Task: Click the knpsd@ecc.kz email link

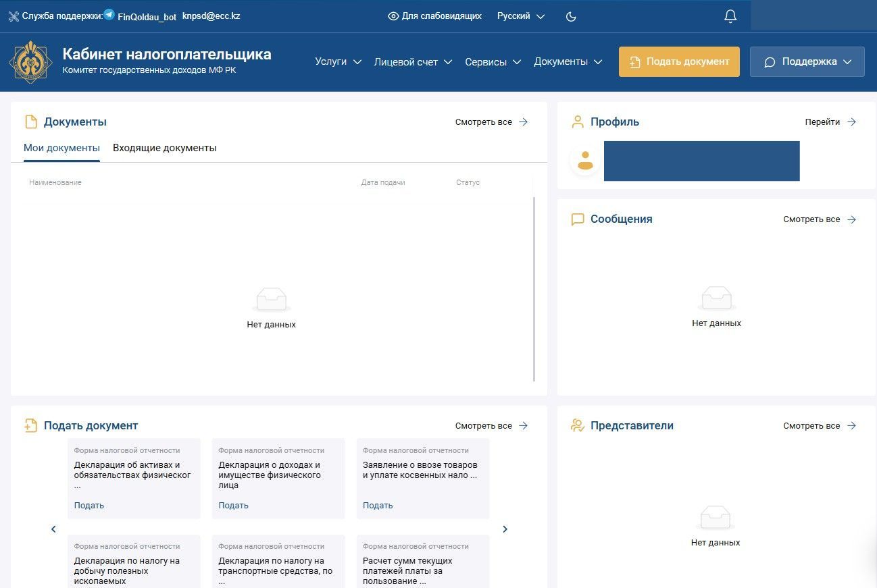Action: 211,16
